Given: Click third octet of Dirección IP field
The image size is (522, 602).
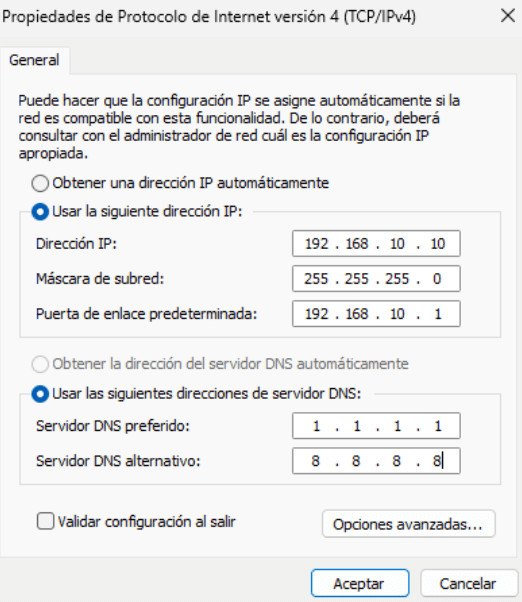Looking at the screenshot, I should tap(397, 244).
